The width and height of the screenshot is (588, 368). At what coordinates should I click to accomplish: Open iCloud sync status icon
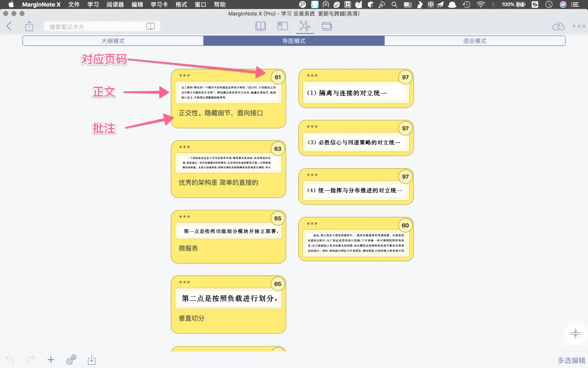(558, 27)
